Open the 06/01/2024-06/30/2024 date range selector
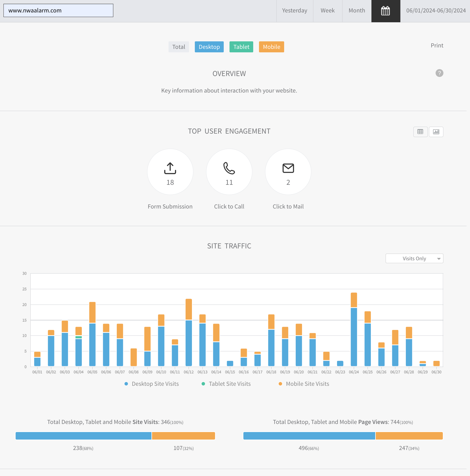Viewport: 470px width, 476px height. coord(436,11)
